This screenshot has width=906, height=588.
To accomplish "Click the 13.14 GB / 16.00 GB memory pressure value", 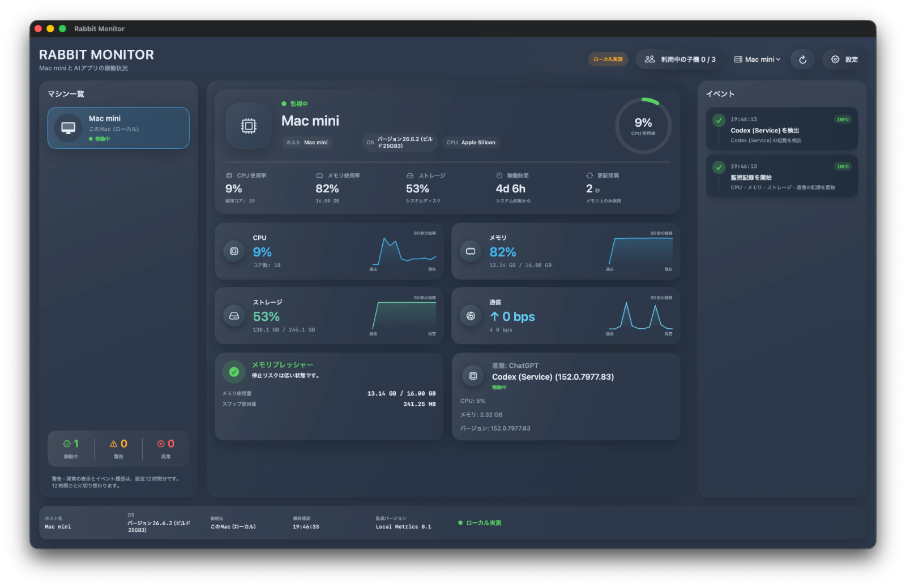I will tap(401, 393).
